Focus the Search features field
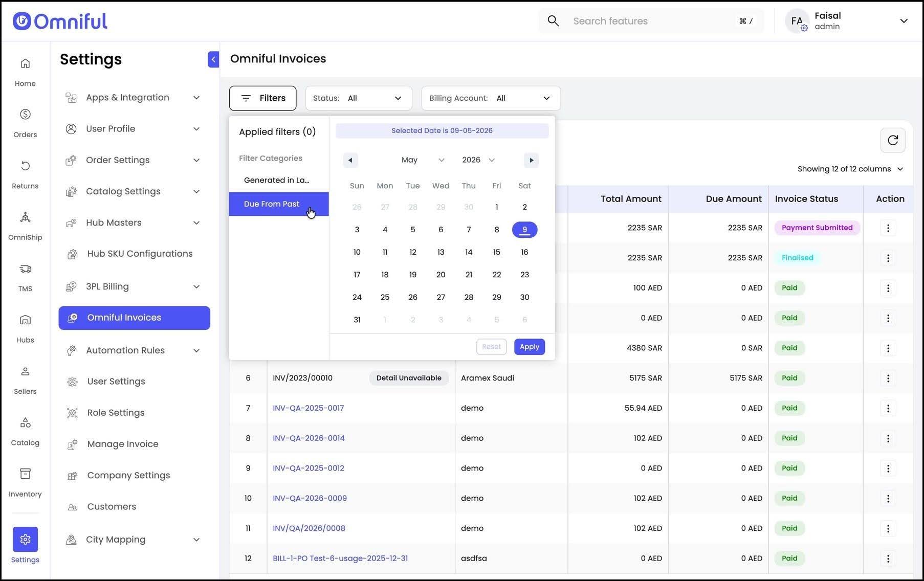Image resolution: width=924 pixels, height=581 pixels. click(651, 21)
